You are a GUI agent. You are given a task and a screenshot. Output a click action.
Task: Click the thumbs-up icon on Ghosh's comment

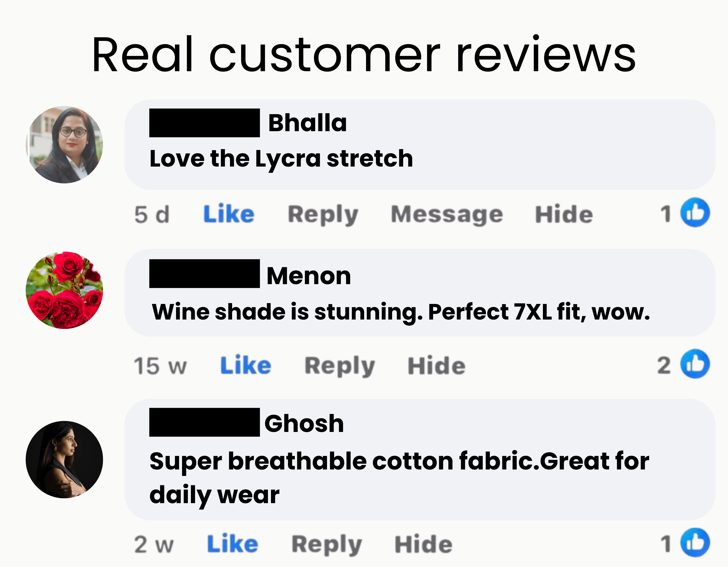(x=695, y=542)
